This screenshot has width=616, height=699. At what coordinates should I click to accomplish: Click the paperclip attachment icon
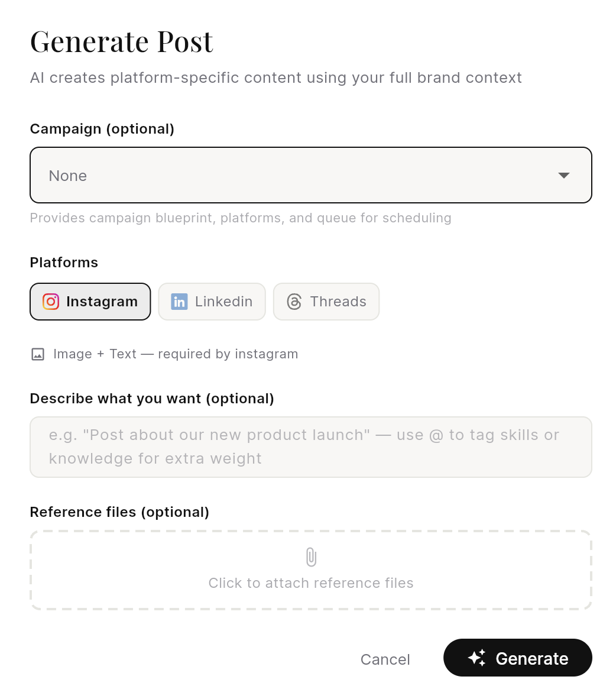click(310, 556)
